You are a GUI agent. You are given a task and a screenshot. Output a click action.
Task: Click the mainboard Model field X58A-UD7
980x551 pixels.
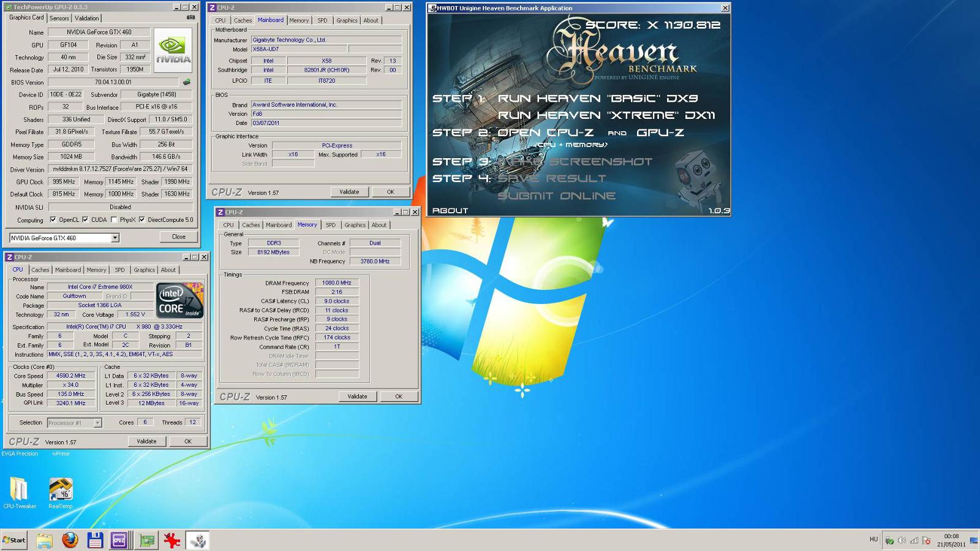pos(299,49)
